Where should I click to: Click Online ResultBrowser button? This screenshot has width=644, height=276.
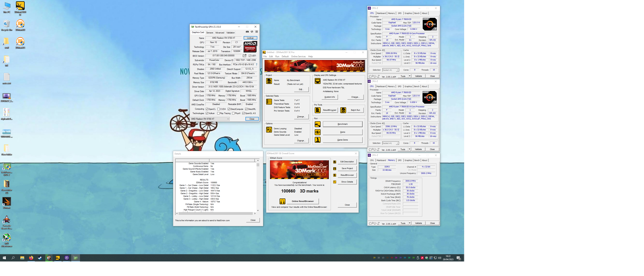tap(302, 201)
